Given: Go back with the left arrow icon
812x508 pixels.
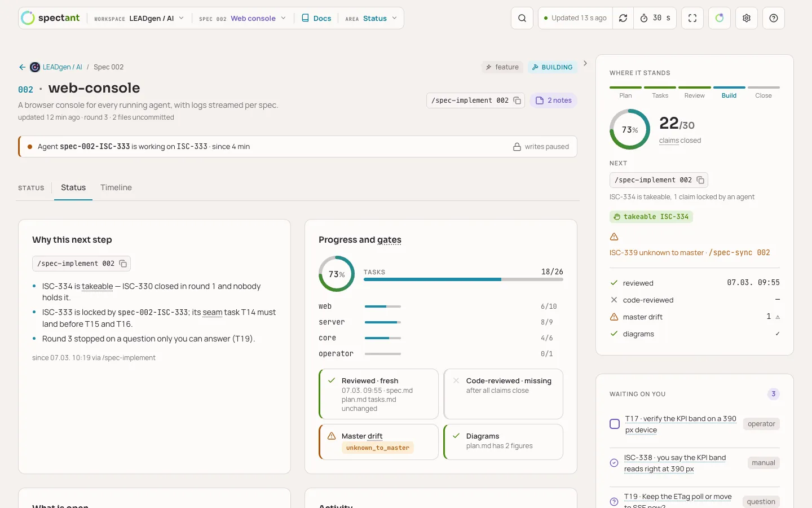Looking at the screenshot, I should (23, 67).
